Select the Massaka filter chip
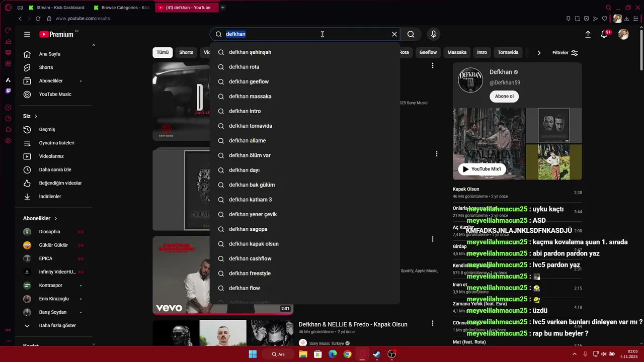 click(457, 52)
